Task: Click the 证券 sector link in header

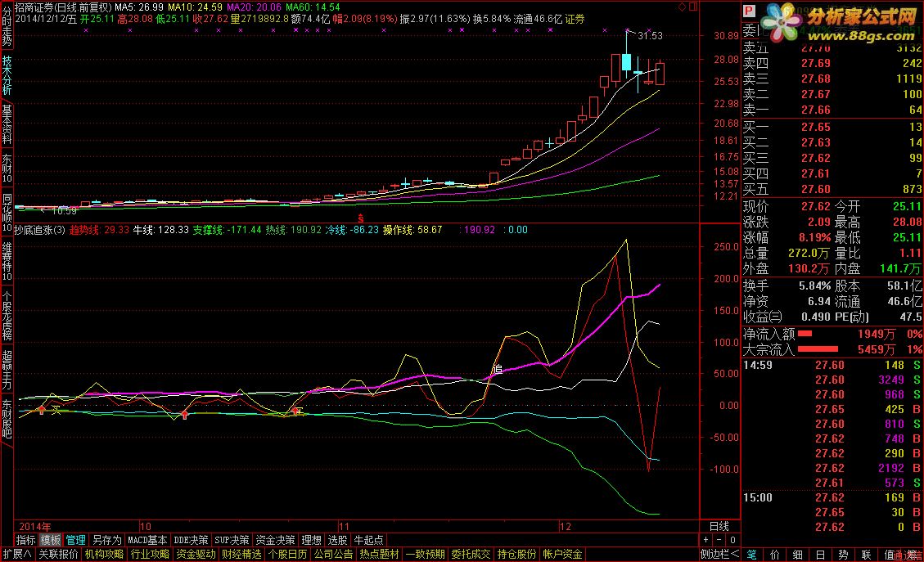Action: 575,20
